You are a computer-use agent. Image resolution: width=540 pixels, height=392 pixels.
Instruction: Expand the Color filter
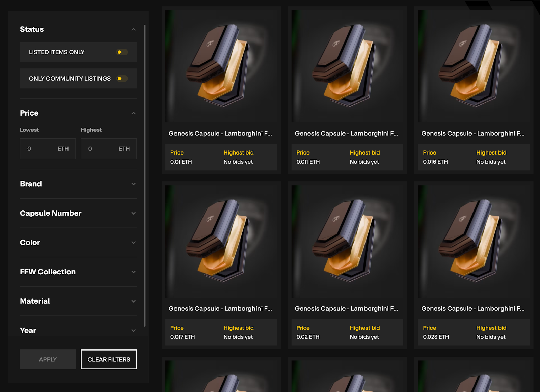coord(133,243)
